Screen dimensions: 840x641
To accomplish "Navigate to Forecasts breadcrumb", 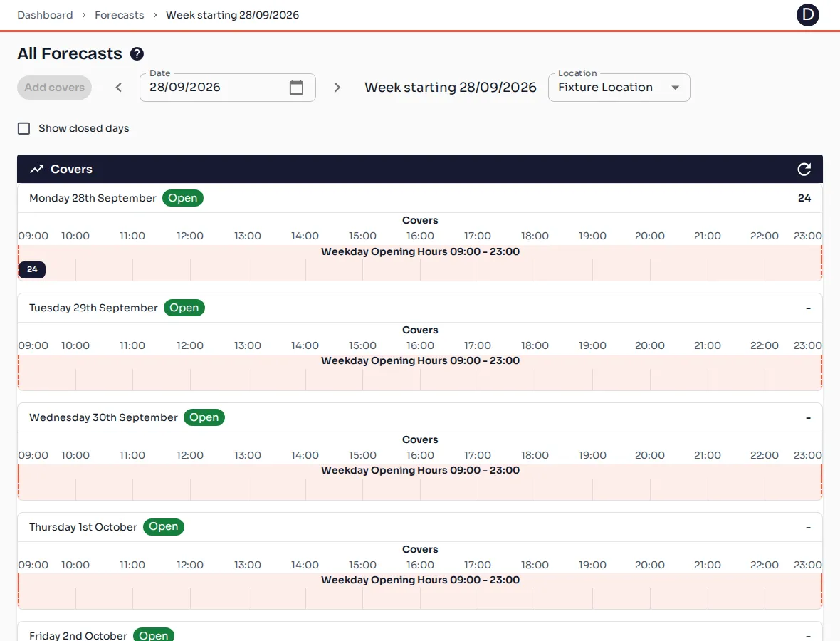I will point(120,15).
